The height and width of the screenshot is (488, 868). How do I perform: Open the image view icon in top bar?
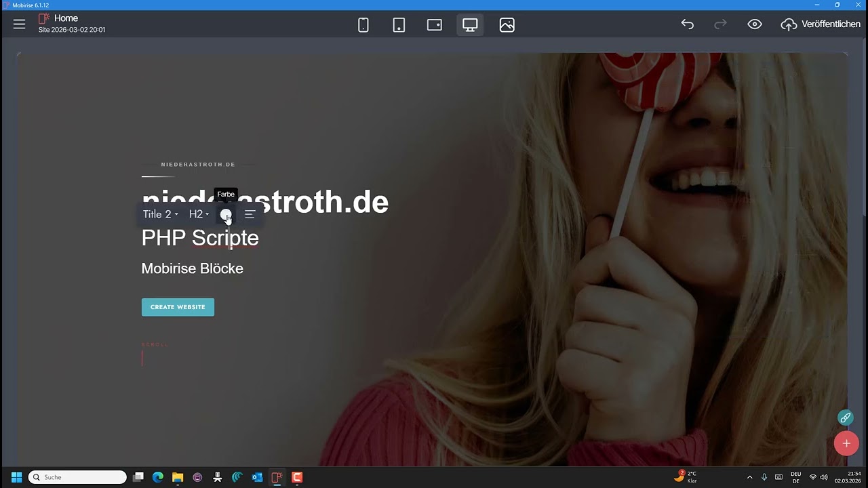(x=507, y=25)
